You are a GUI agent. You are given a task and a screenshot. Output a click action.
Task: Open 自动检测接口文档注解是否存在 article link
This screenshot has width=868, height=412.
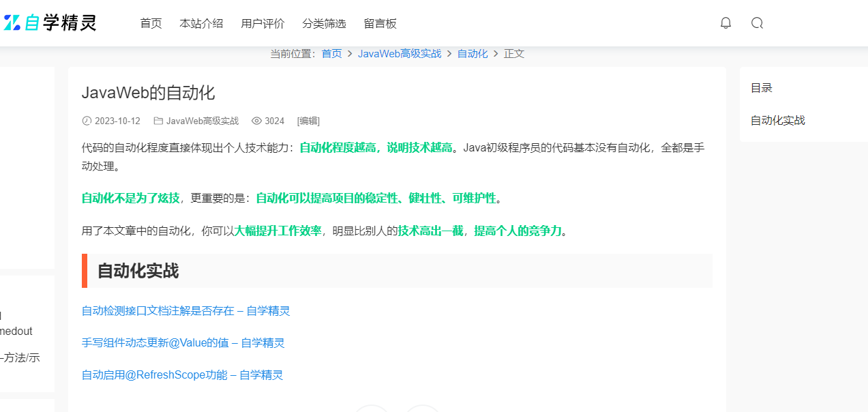[185, 311]
